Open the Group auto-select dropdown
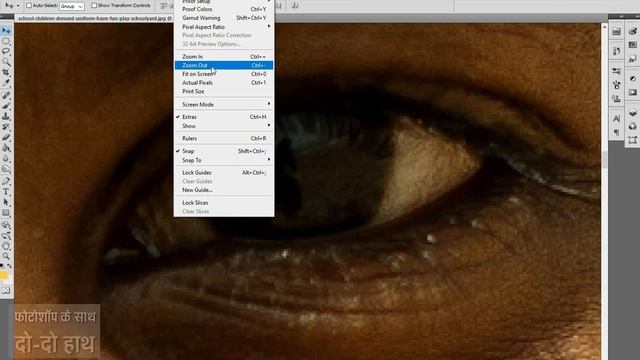Viewport: 640px width, 360px height. (72, 6)
